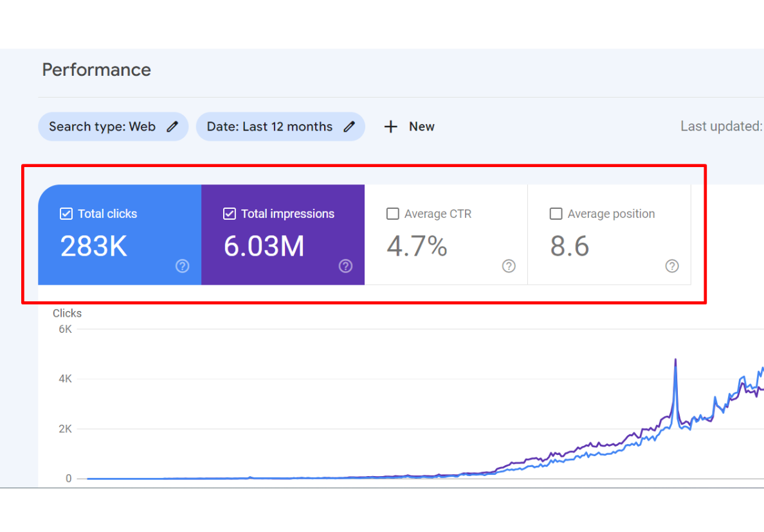Click the 283K total clicks value
This screenshot has width=764, height=532.
click(x=94, y=246)
